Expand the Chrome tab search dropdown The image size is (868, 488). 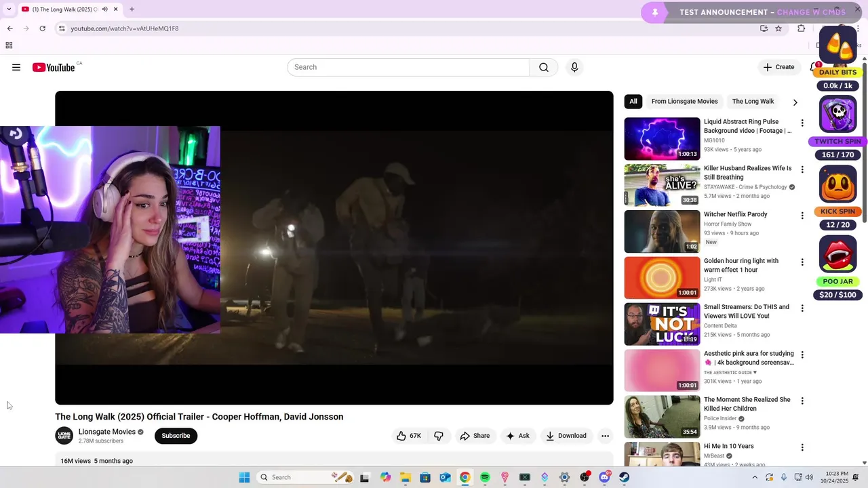9,9
